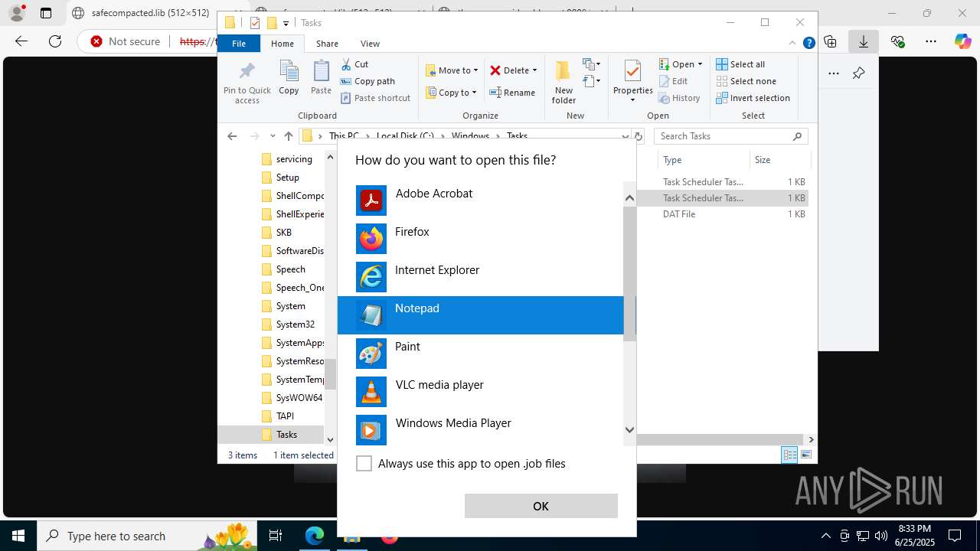Click Select none in the ribbon
This screenshot has height=551, width=980.
tap(746, 81)
